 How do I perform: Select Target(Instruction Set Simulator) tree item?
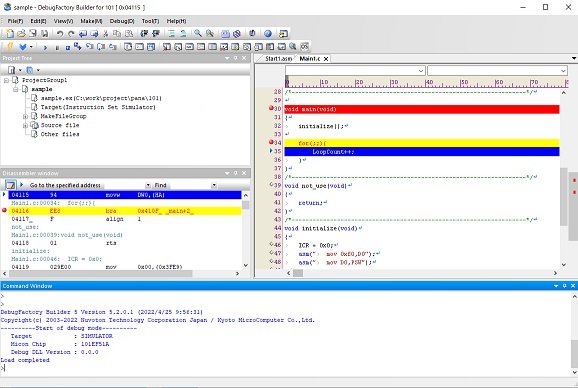coord(98,107)
